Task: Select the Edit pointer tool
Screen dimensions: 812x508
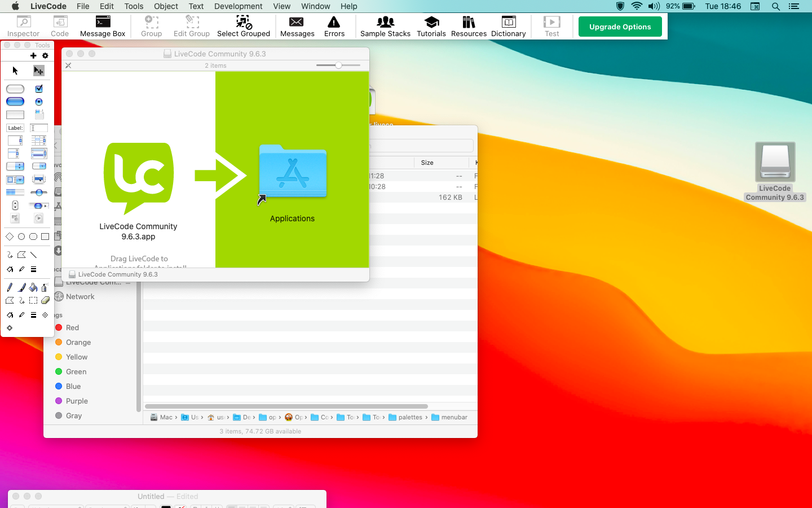Action: click(x=38, y=71)
